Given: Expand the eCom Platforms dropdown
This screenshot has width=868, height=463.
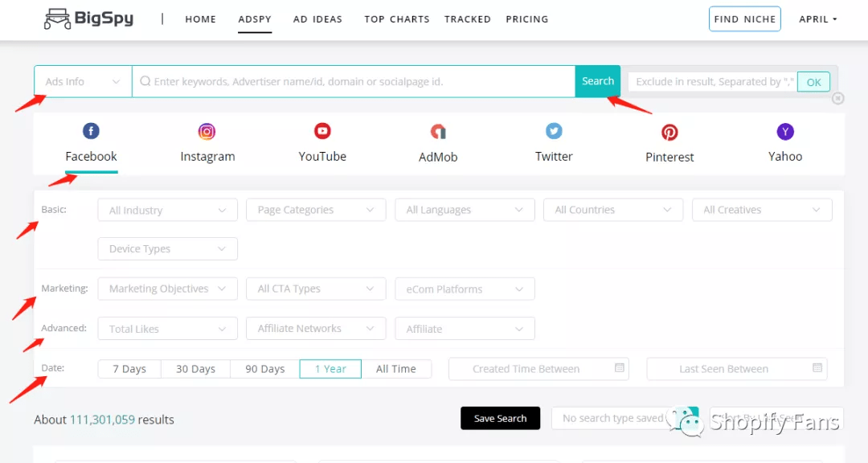Looking at the screenshot, I should coord(465,289).
